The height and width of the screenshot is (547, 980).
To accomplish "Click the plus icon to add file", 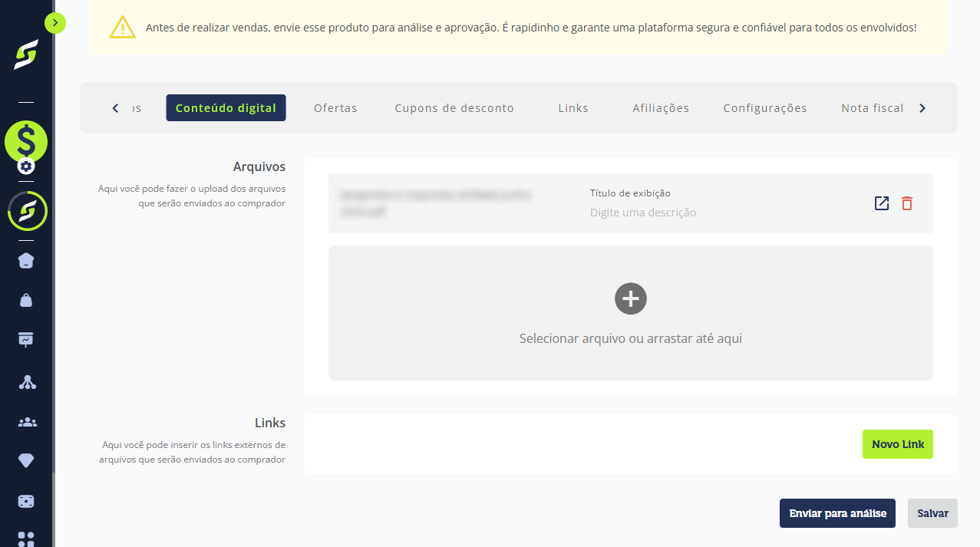I will point(631,298).
